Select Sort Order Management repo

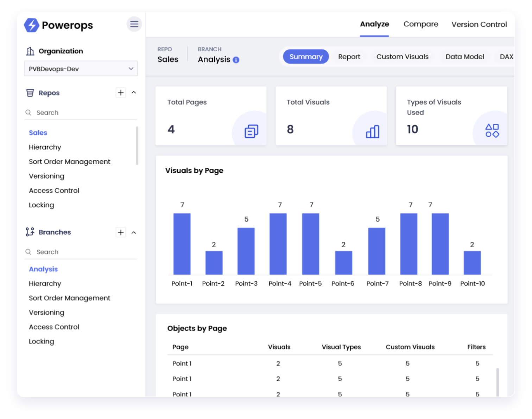[69, 162]
